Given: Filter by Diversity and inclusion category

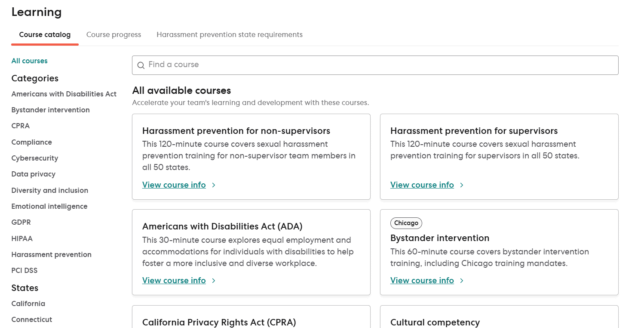Looking at the screenshot, I should [50, 191].
